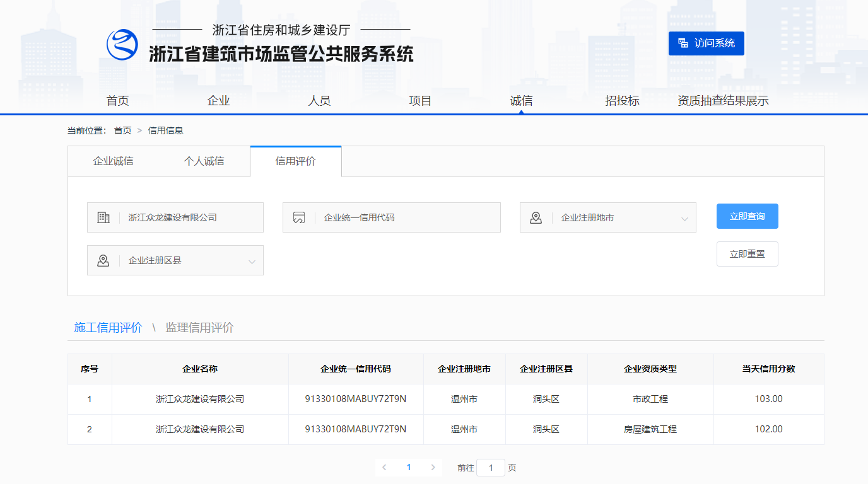Click the building icon in company name field
868x484 pixels.
pos(103,217)
